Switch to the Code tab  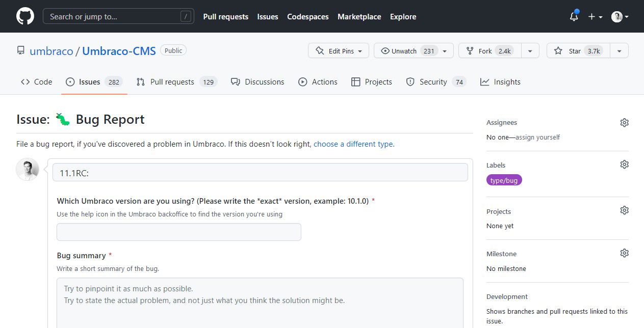pyautogui.click(x=36, y=82)
